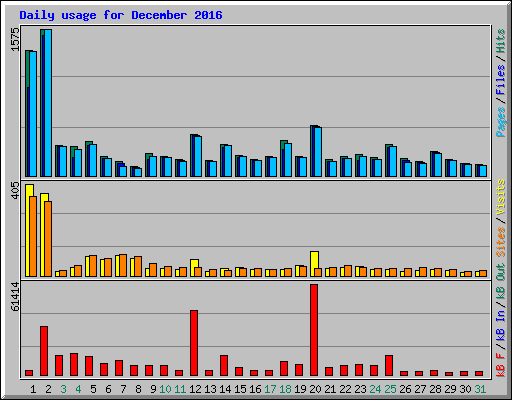This screenshot has height=400, width=512.
Task: Click day 12 on the x-axis
Action: coord(195,389)
